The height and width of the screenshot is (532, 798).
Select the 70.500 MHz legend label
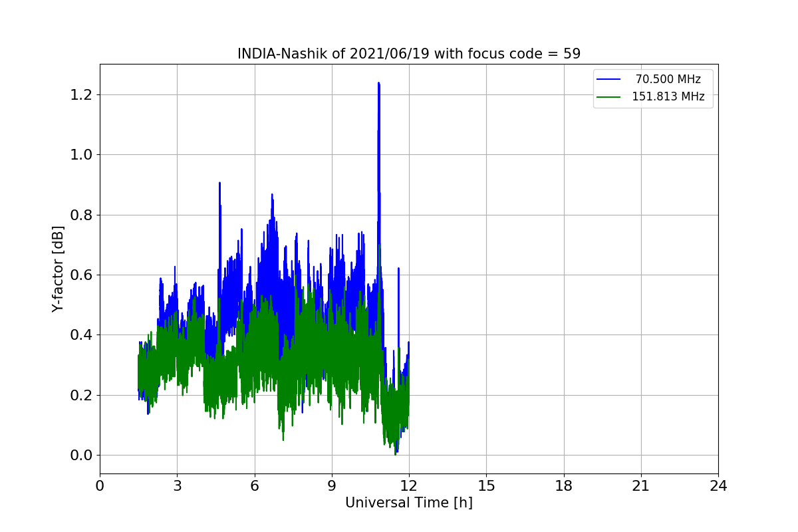[668, 79]
